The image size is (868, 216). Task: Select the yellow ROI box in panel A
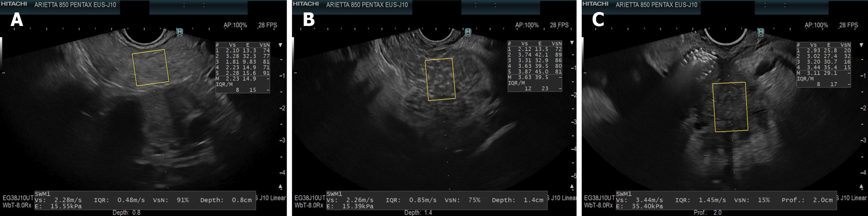(x=150, y=68)
